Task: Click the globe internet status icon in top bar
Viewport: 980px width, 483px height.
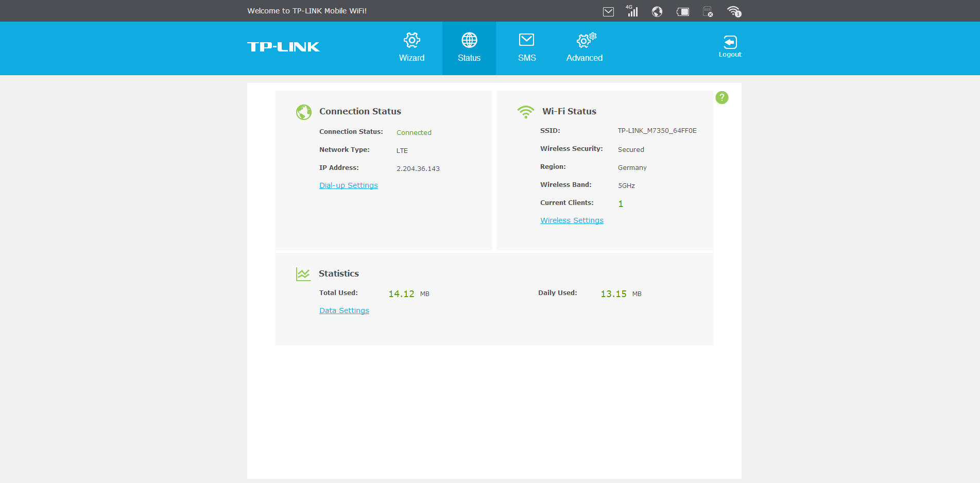Action: point(657,11)
